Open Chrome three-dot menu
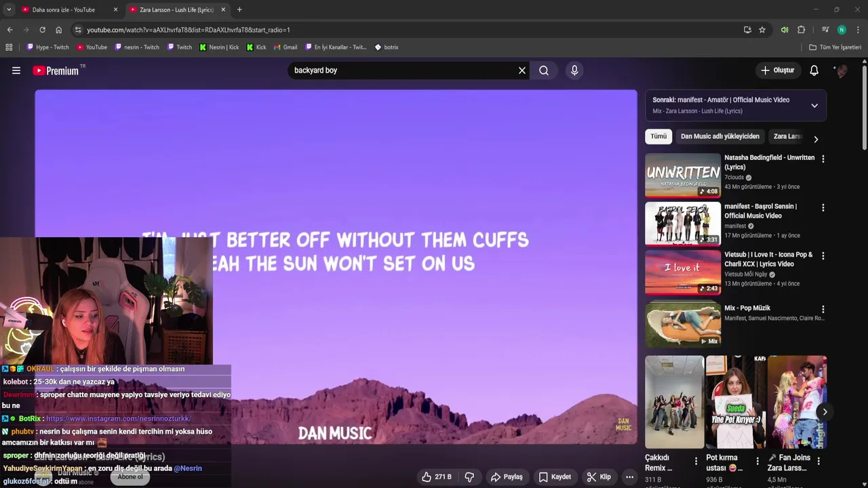Screen dimensions: 868x488 pos(858,30)
